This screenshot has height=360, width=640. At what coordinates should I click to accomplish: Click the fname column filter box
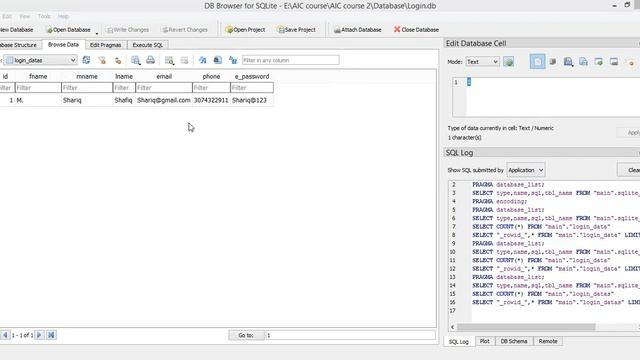tap(38, 88)
